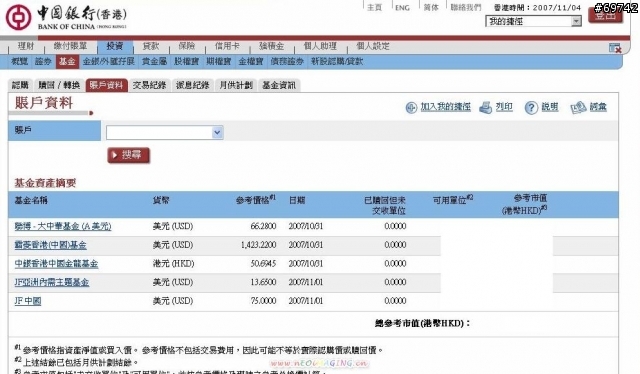Open the 聯博 - 大中華基金 (A 美元) fund link
The image size is (640, 374).
63,226
